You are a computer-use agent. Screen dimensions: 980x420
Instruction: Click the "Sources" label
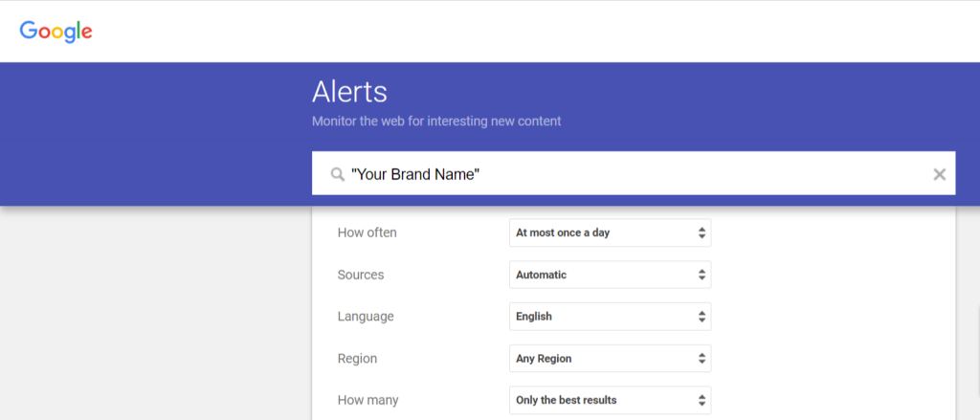point(361,275)
